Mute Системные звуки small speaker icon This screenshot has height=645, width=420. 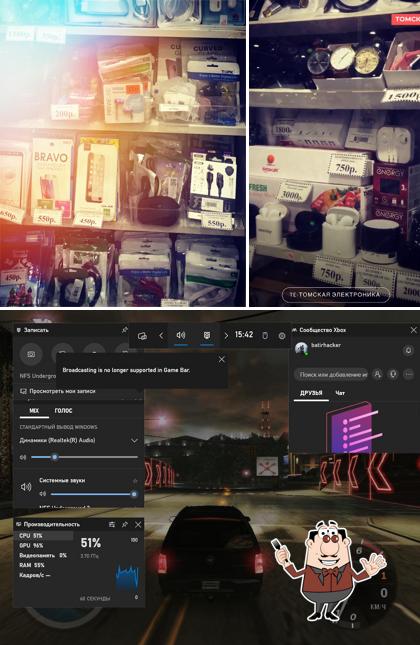[42, 494]
